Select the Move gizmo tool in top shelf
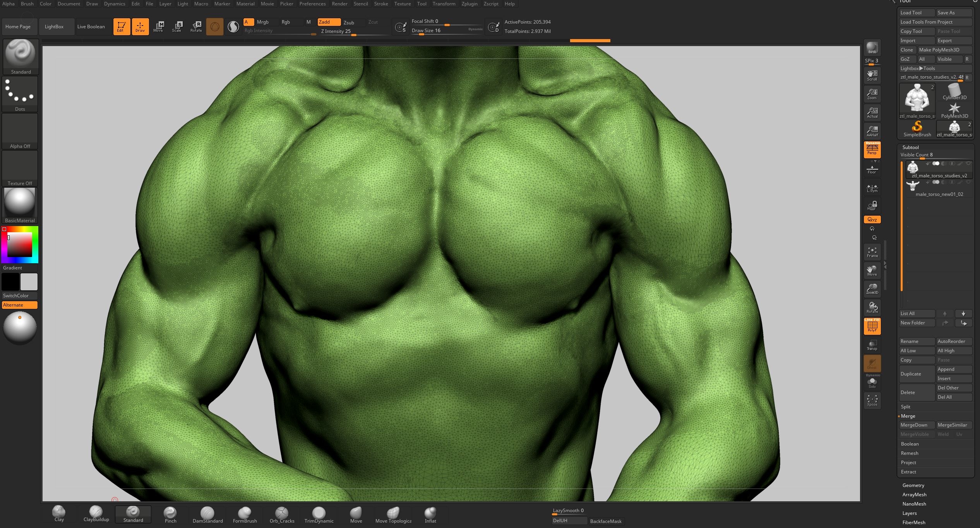 tap(158, 27)
